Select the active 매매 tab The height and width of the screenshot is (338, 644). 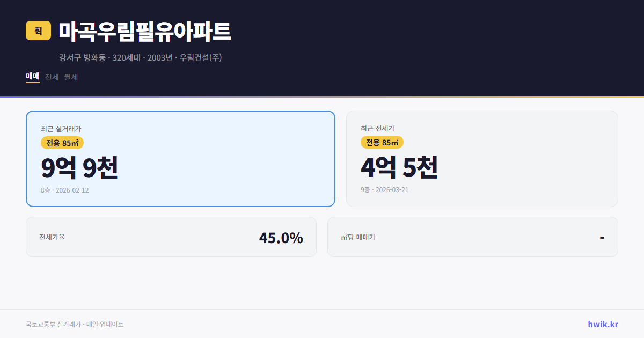tap(32, 77)
